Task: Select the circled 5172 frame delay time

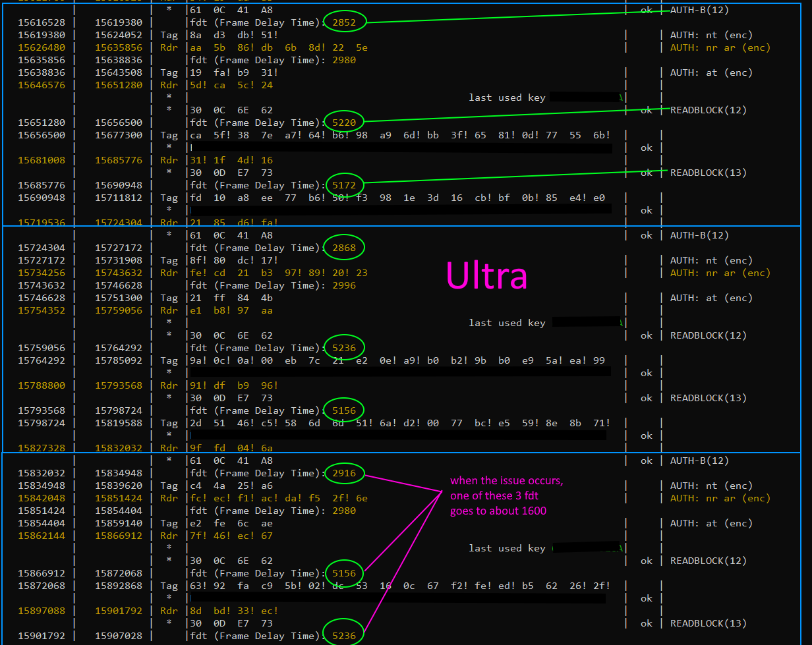Action: tap(344, 185)
